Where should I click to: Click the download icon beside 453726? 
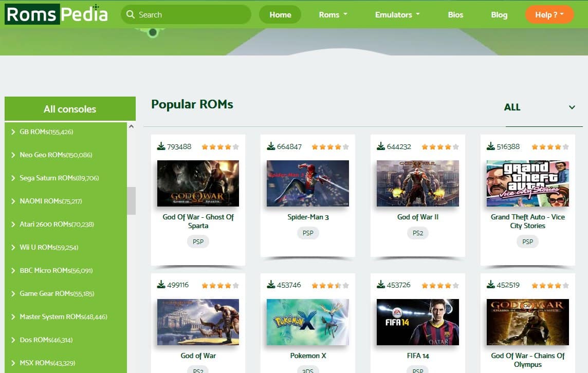(x=381, y=285)
